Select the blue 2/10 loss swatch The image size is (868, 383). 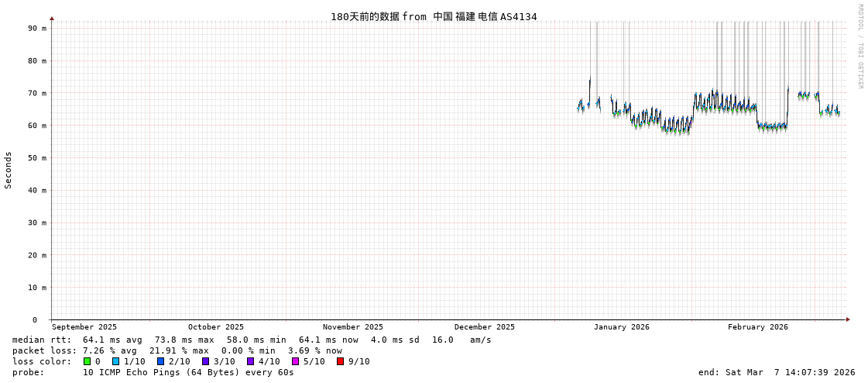point(160,361)
